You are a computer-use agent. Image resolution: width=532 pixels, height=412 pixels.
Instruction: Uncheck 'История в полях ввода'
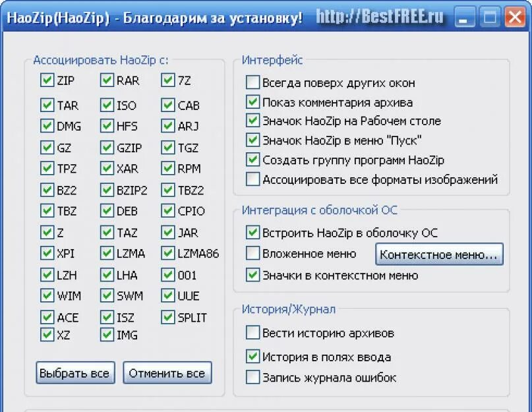coord(252,357)
